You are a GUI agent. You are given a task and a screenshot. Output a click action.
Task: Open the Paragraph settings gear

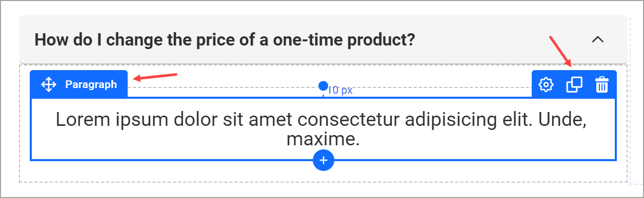[547, 85]
